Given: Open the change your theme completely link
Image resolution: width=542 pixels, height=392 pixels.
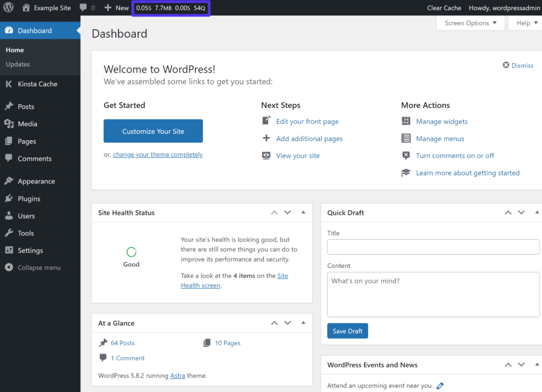Looking at the screenshot, I should pyautogui.click(x=158, y=154).
